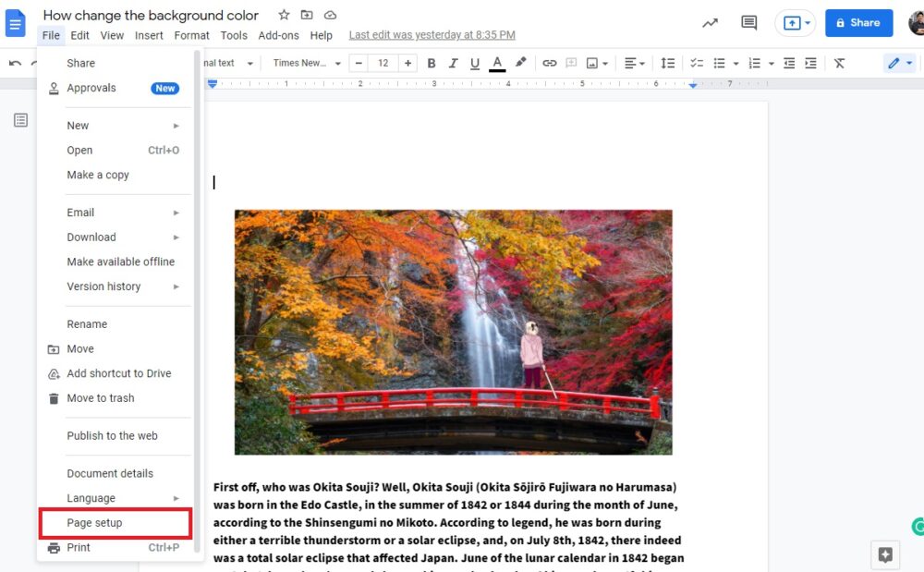The height and width of the screenshot is (572, 924).
Task: Open the Last edit was yesterday link
Action: 432,35
